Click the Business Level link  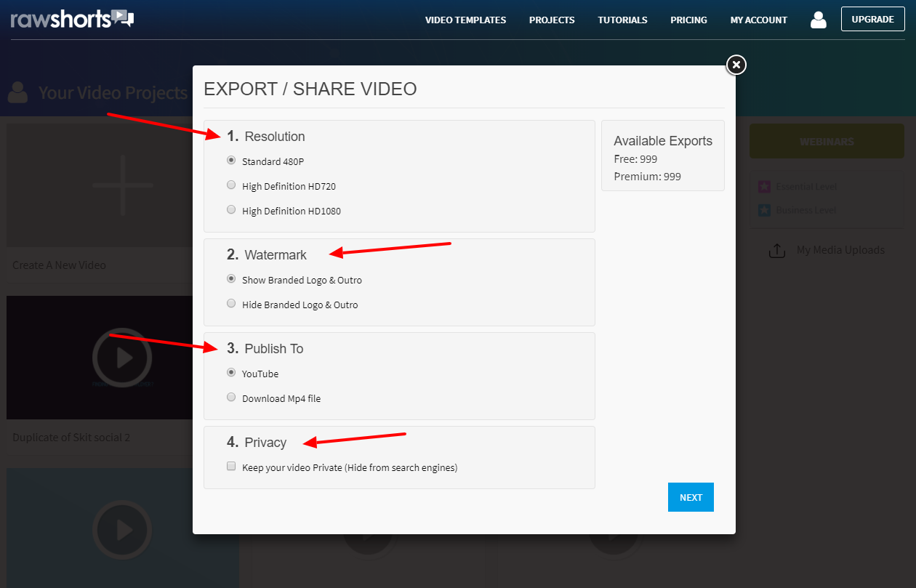806,210
